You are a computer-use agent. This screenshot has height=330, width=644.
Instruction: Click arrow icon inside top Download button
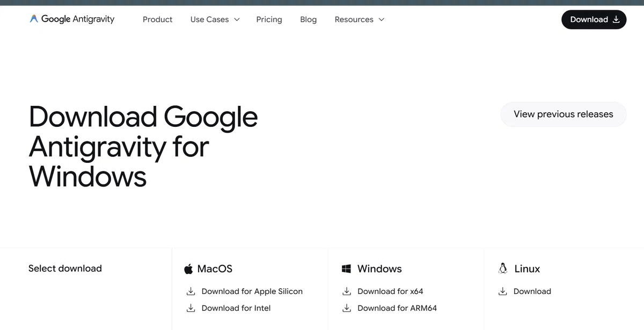point(616,19)
